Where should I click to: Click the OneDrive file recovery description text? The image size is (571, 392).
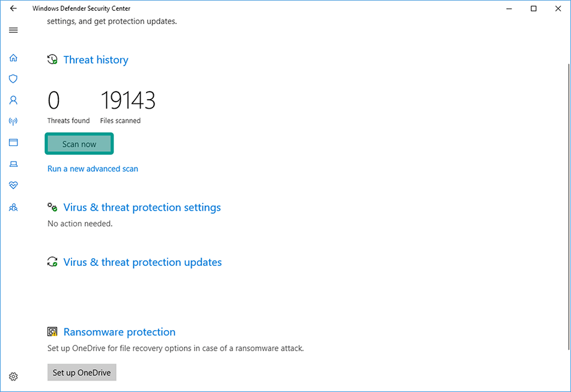[x=176, y=348]
